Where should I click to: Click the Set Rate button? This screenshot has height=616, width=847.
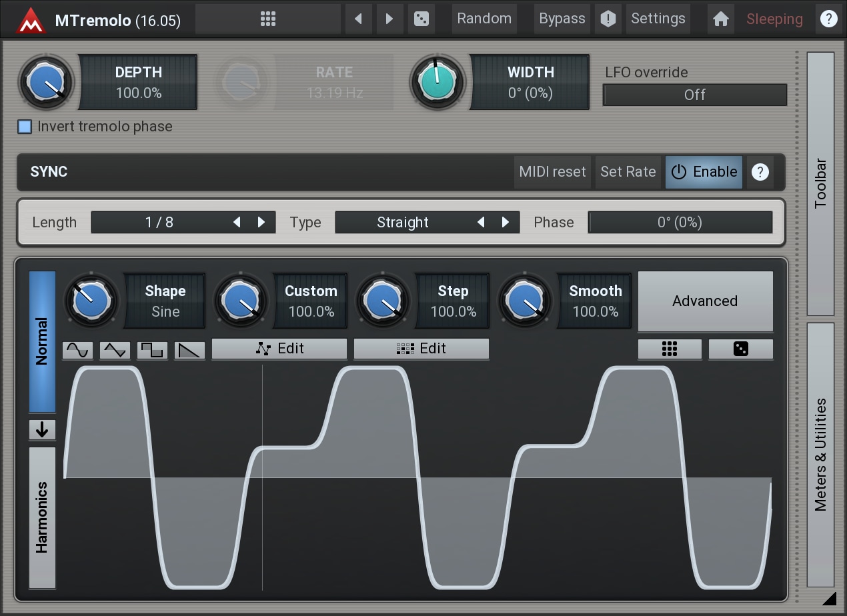(x=628, y=172)
